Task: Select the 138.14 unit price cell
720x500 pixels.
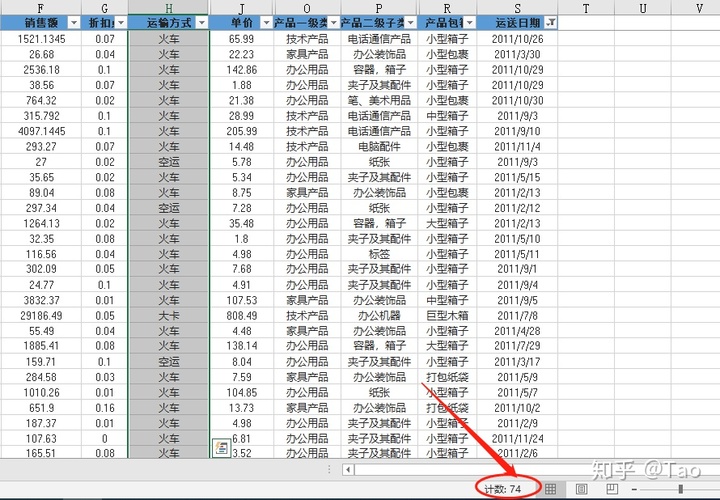Action: click(x=242, y=346)
